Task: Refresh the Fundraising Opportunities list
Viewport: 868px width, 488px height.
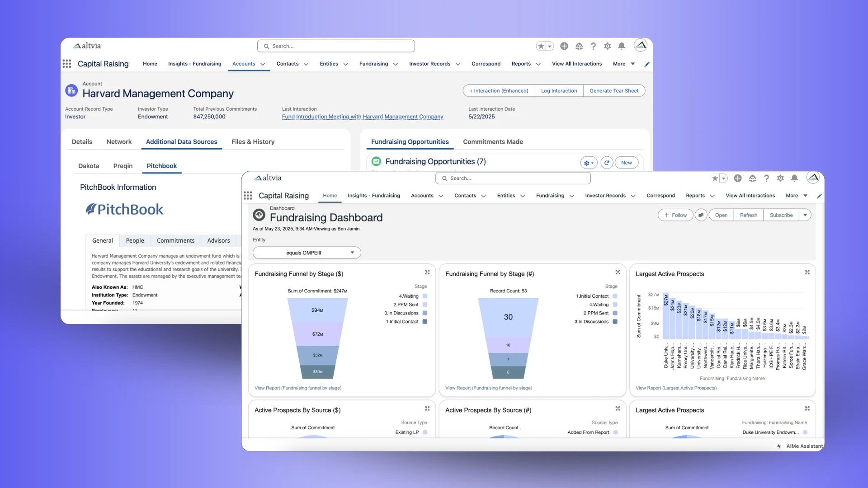Action: tap(607, 163)
